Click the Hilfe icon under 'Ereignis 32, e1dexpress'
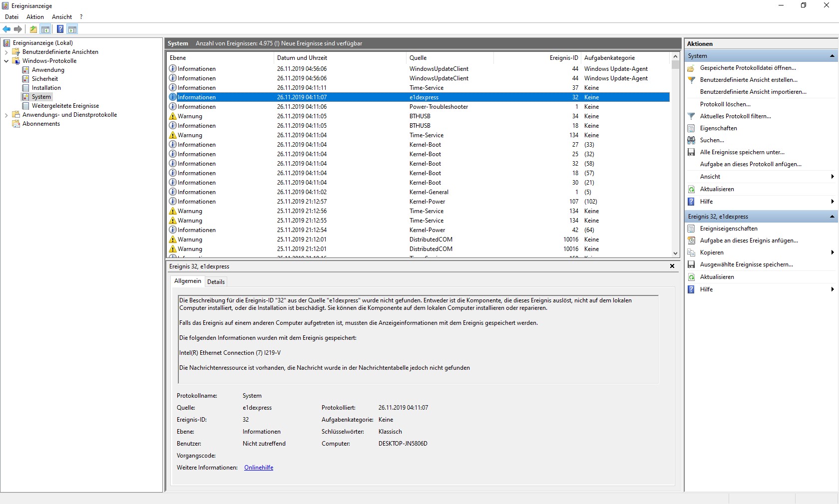839x504 pixels. [x=691, y=289]
